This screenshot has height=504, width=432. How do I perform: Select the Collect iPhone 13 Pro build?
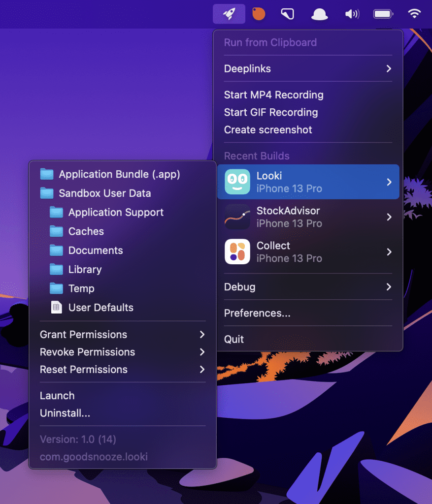[x=308, y=252]
